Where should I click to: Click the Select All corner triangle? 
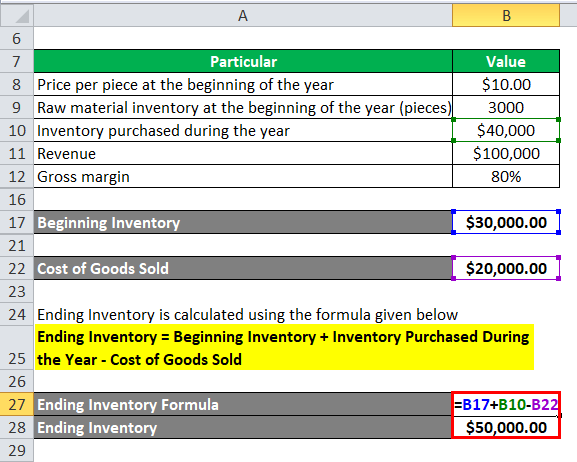21,17
